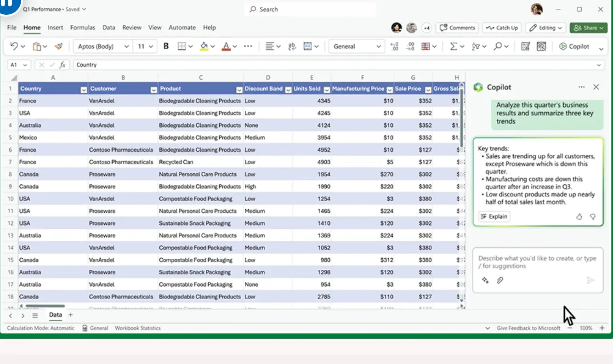
Task: Open the Country column filter dropdown
Action: 84,90
